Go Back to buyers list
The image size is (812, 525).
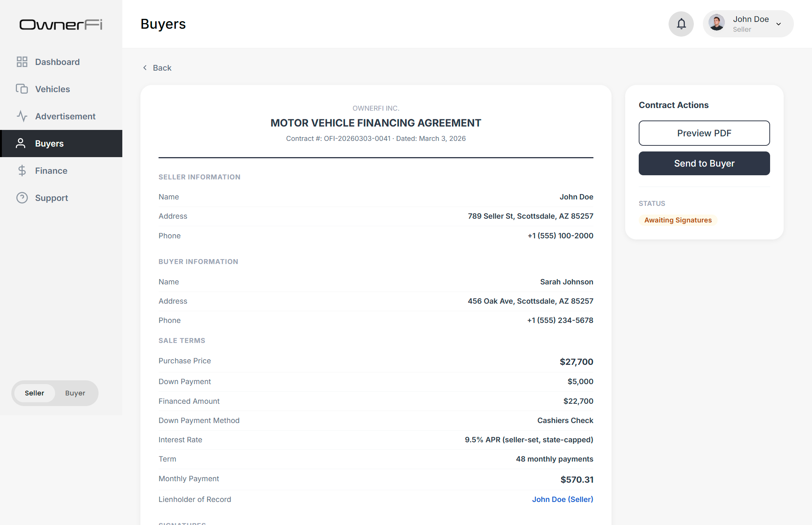(157, 68)
